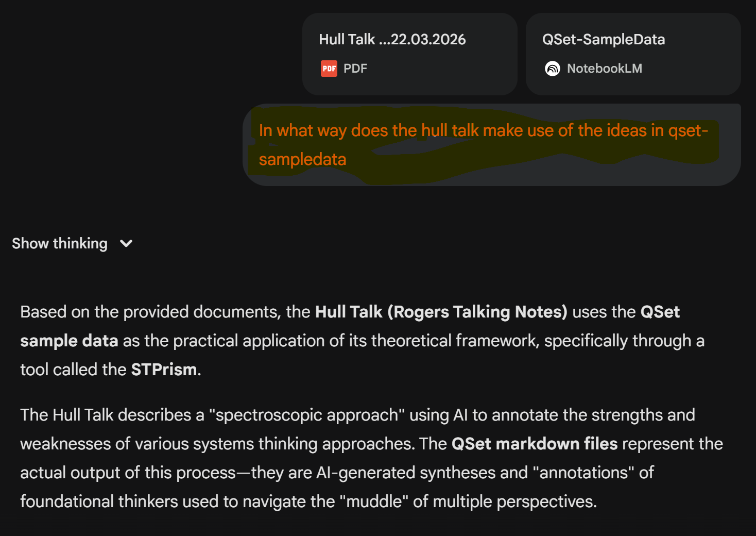Click the bold words sample data
Image resolution: width=756 pixels, height=536 pixels.
tap(69, 341)
